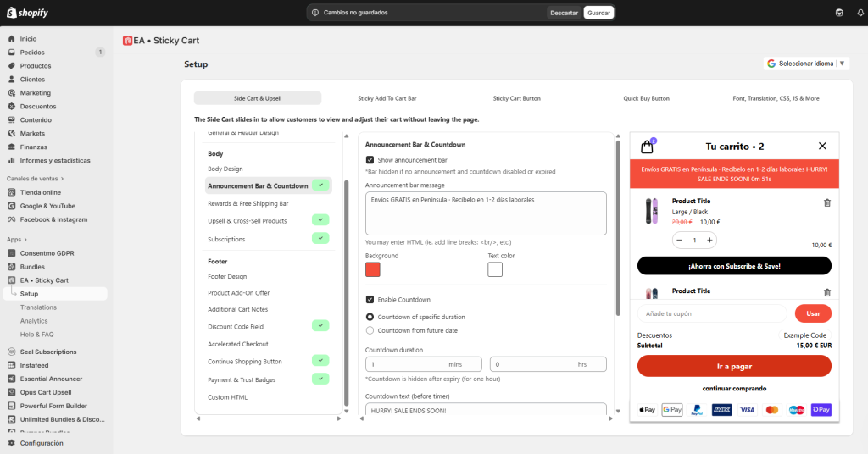Disable the Enable Countdown checkbox

370,300
